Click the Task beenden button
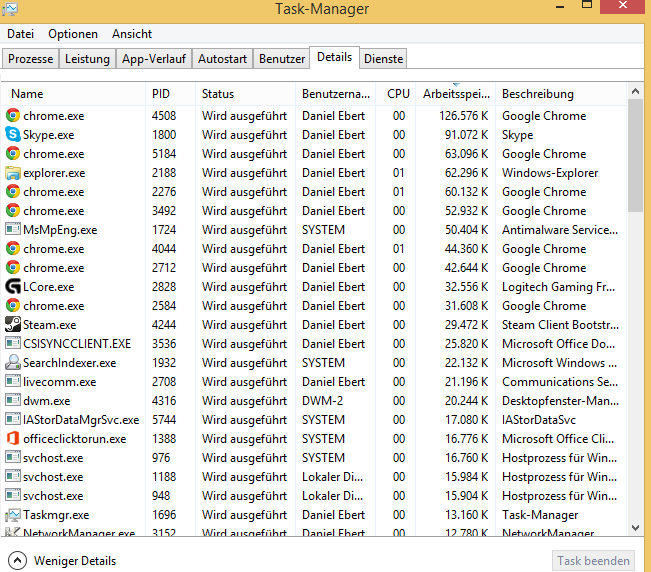 point(593,561)
